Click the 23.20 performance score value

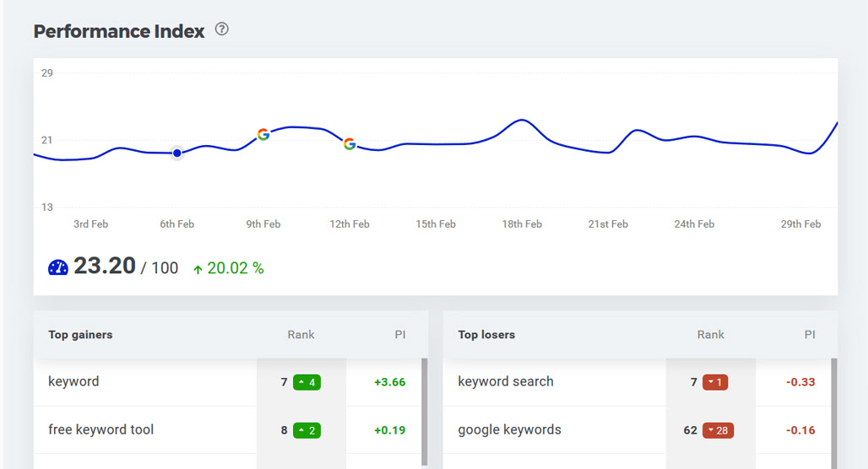[105, 266]
